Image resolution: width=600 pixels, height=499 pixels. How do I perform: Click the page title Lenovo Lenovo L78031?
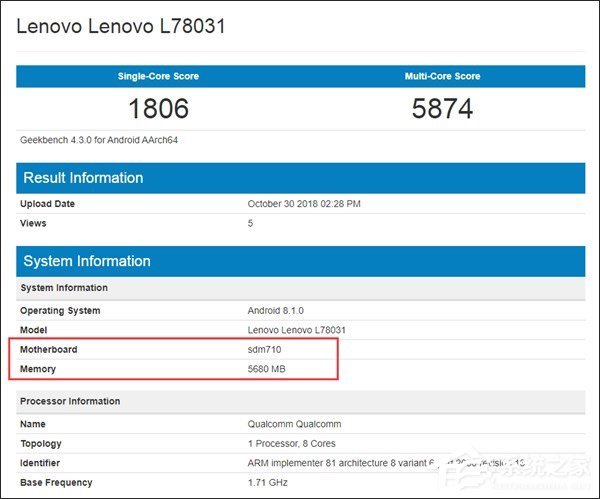(x=121, y=26)
